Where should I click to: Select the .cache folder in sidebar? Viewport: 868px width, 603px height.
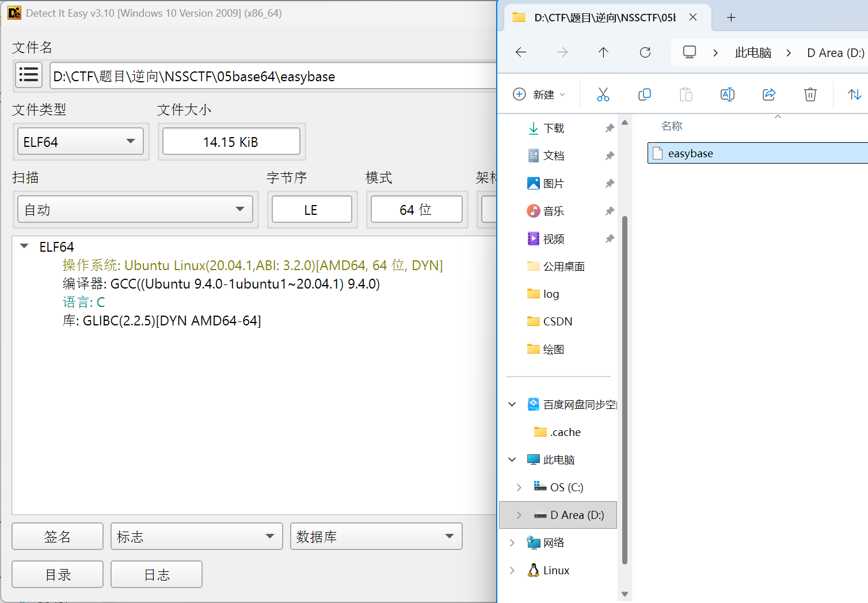click(557, 432)
